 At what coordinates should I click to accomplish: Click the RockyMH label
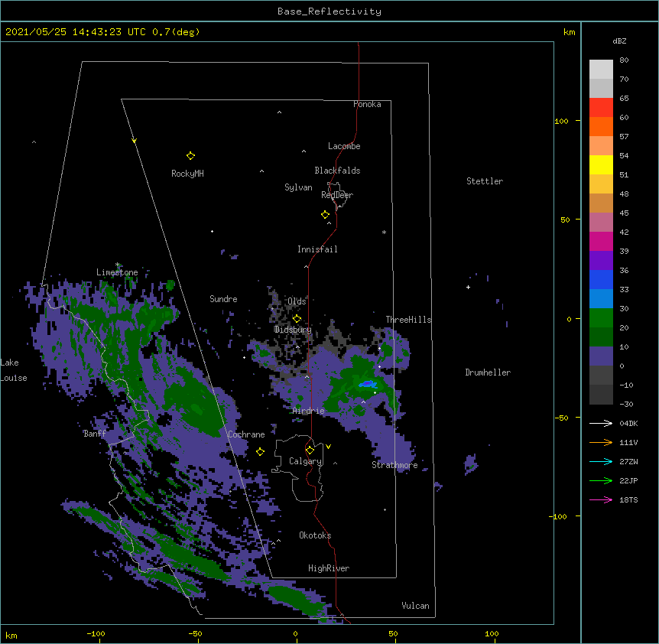(187, 174)
